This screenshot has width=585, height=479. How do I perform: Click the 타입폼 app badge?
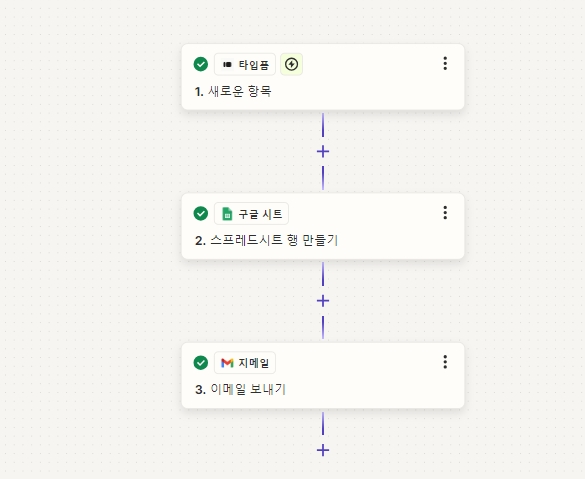[245, 64]
